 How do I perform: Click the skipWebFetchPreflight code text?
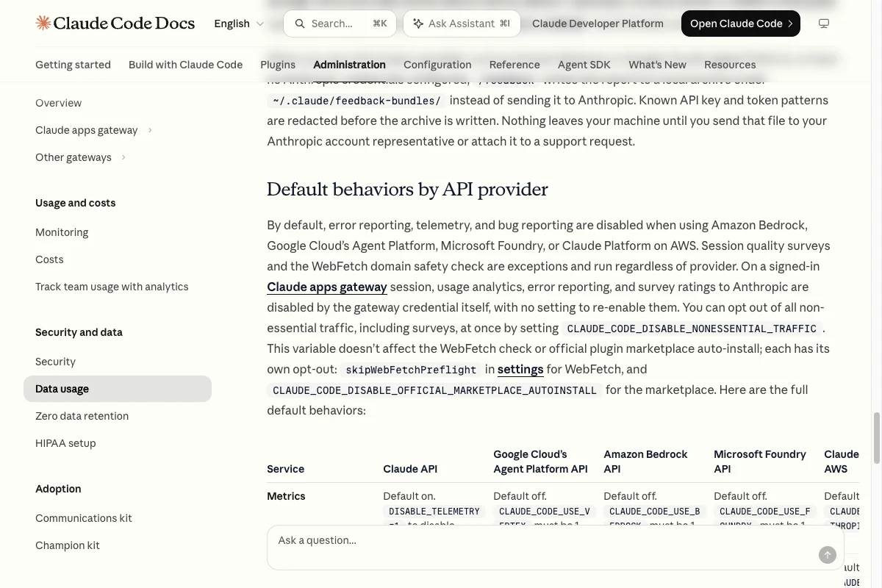coord(411,370)
